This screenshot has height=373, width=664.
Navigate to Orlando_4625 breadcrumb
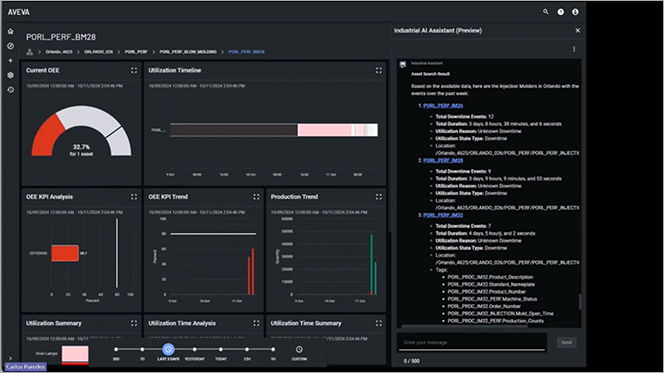pos(59,52)
